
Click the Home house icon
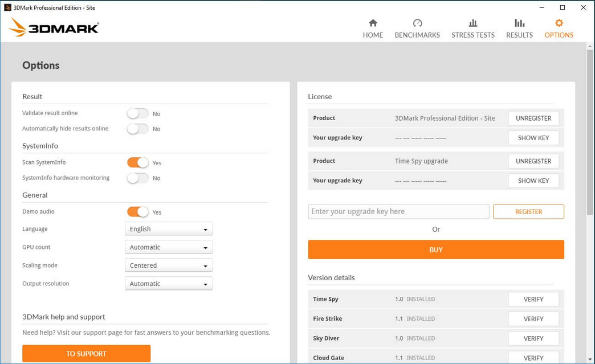point(373,23)
